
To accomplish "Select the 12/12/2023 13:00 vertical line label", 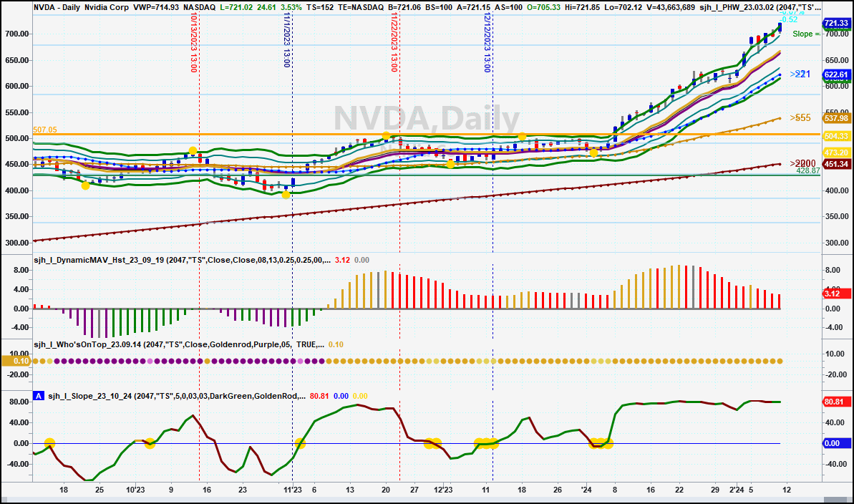I will point(487,42).
